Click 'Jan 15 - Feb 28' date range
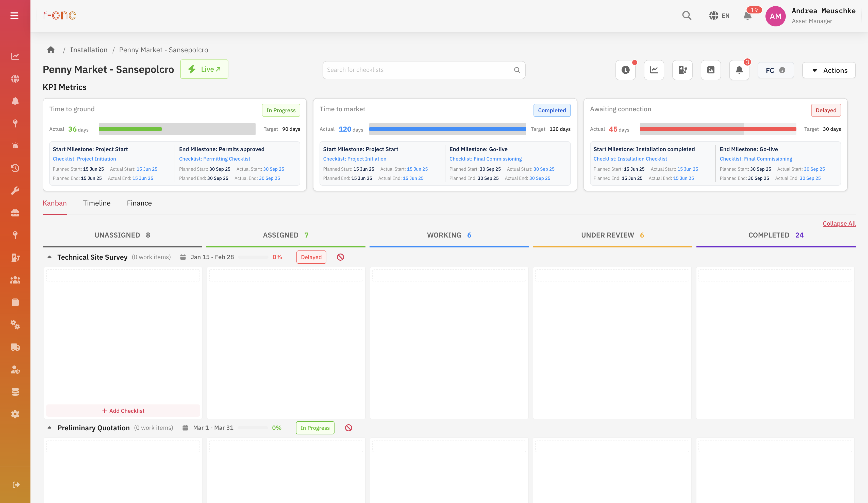868x503 pixels. tap(212, 257)
